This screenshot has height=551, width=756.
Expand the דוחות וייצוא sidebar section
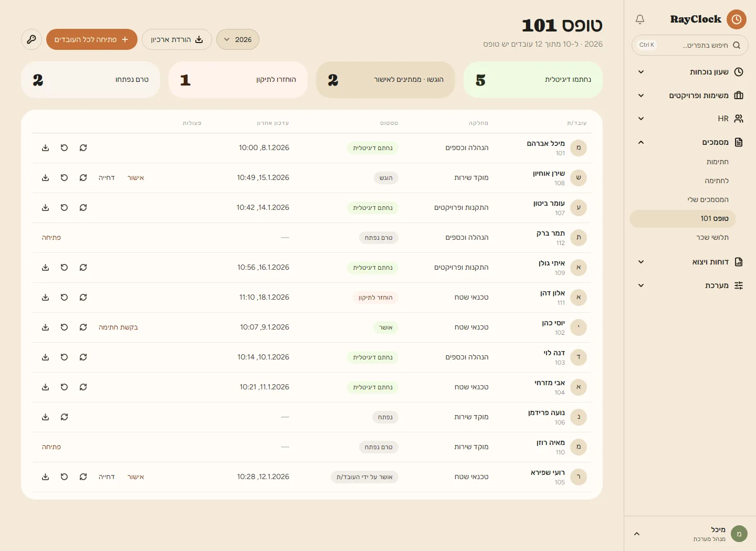click(x=690, y=262)
